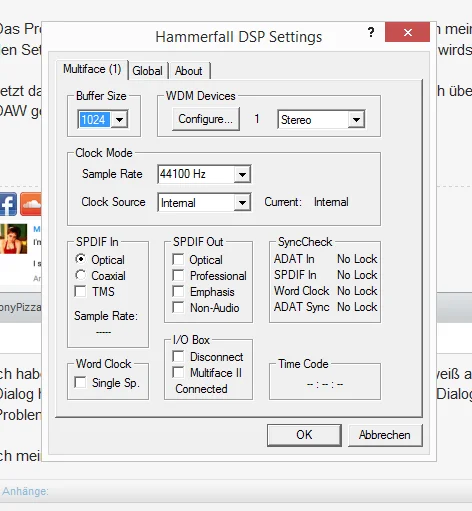Click the user avatar thumbnail
Viewport: 472px width, 511px height.
click(x=13, y=239)
